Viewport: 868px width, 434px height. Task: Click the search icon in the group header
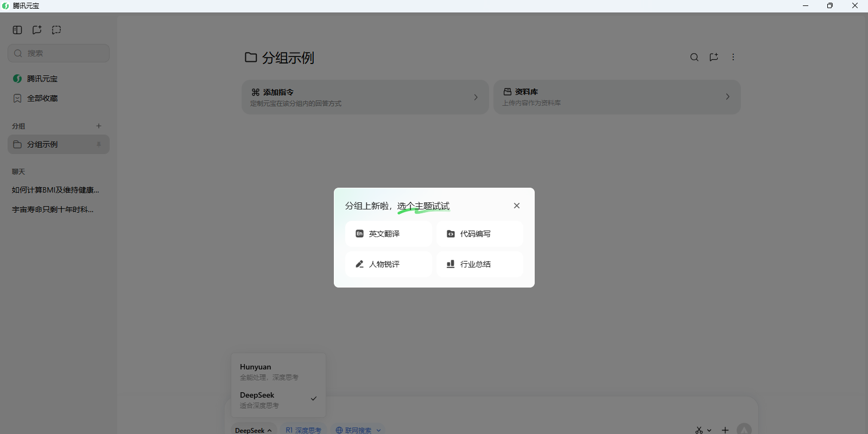tap(694, 58)
